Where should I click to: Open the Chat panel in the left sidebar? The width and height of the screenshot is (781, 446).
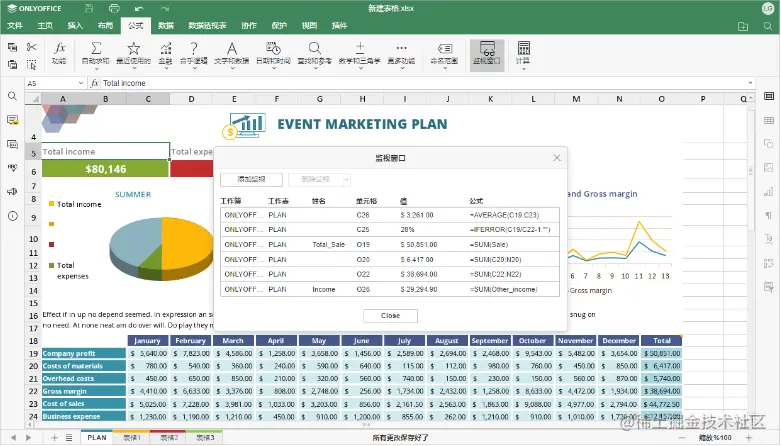[12, 144]
